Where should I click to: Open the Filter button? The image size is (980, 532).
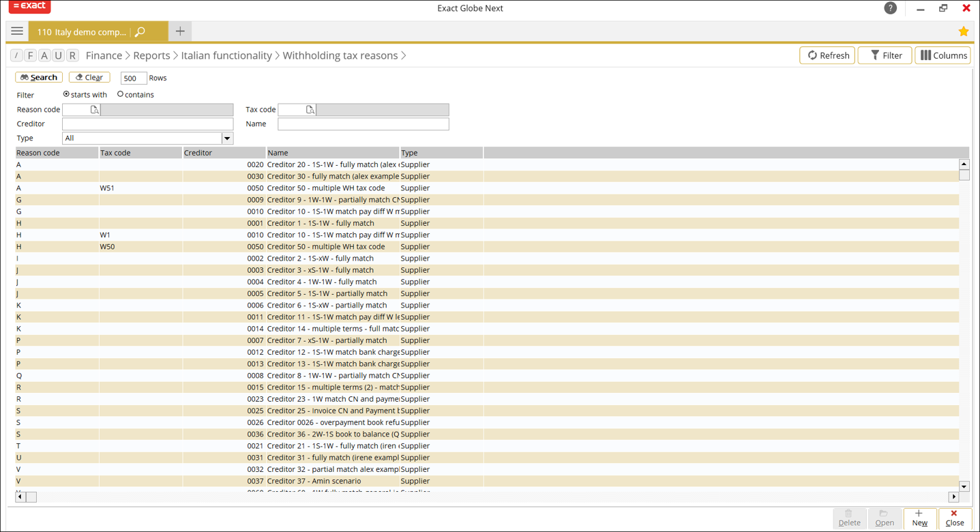[885, 56]
